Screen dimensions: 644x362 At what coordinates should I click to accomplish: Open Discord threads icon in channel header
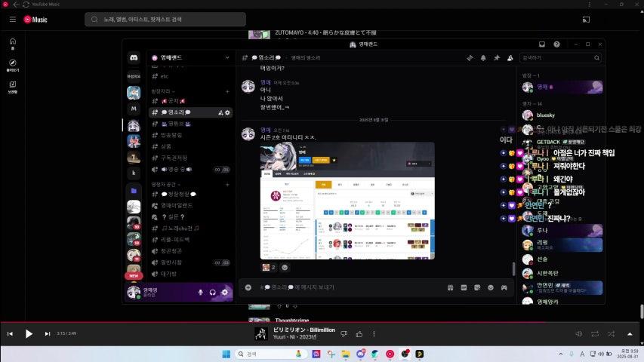click(x=470, y=58)
